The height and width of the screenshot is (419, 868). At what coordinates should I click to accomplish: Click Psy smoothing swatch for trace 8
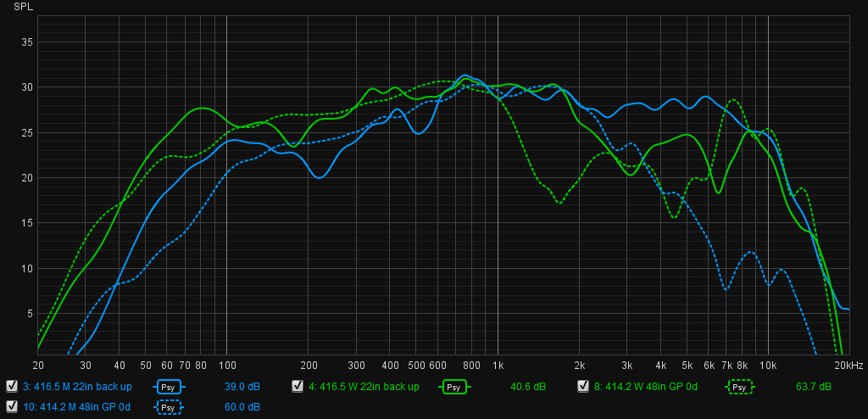(739, 386)
